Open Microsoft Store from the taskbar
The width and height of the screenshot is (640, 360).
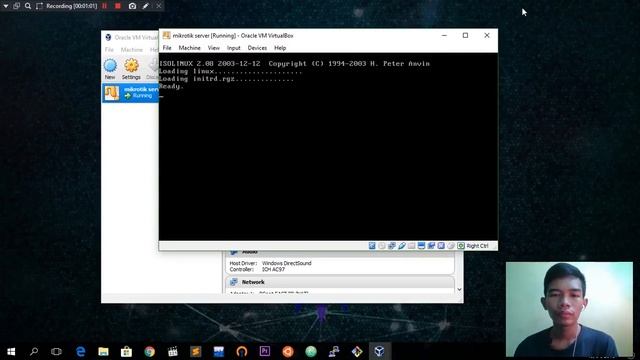pos(126,351)
